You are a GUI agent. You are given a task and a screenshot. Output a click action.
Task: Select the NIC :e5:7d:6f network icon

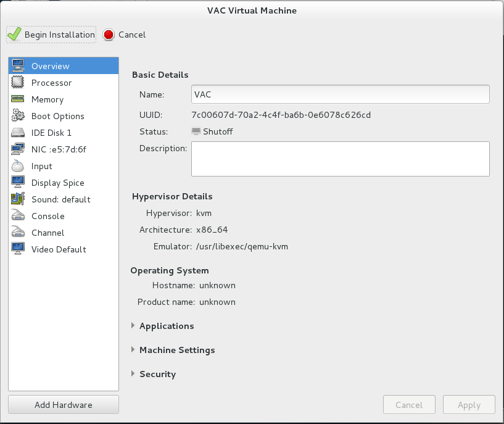pos(18,149)
